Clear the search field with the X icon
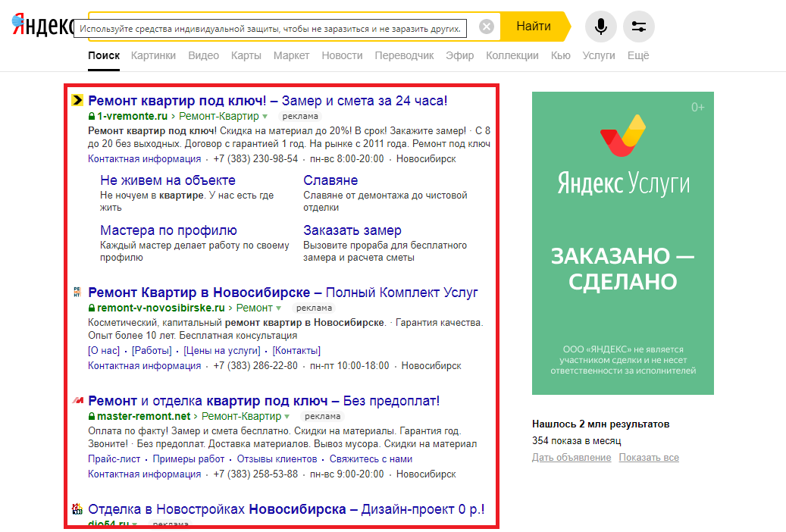This screenshot has width=786, height=532. coord(487,26)
